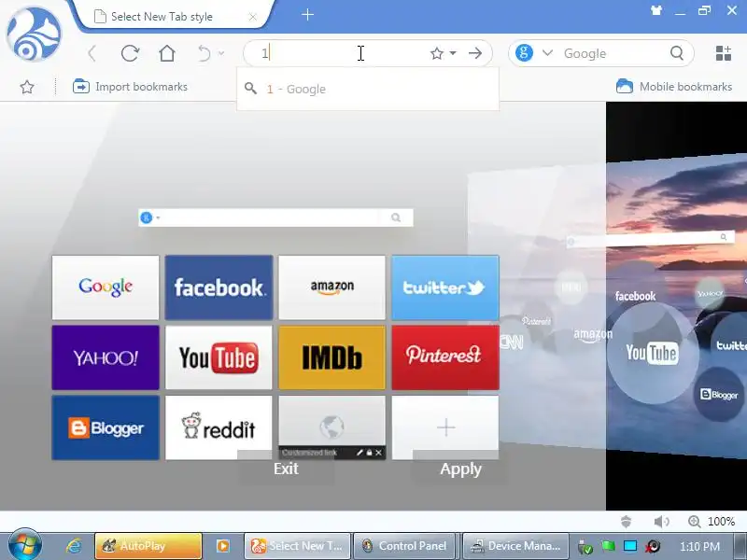Open the skin t-shirt icon

656,10
